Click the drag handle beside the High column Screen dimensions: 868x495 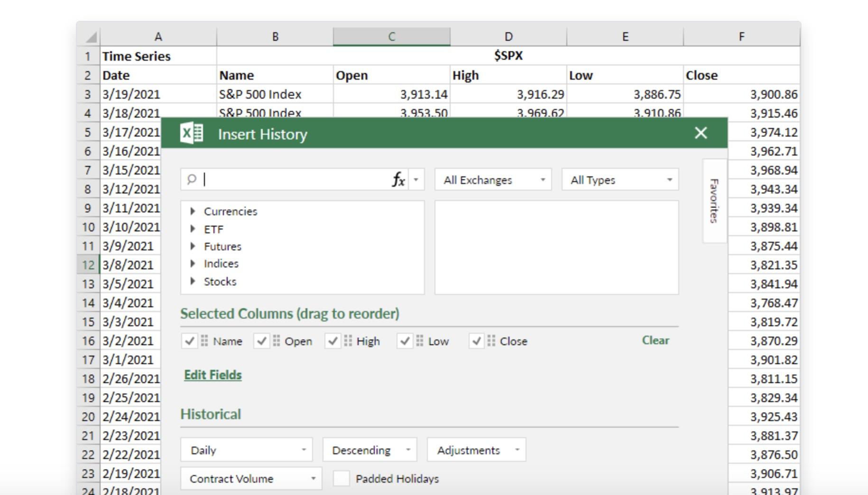pos(347,340)
